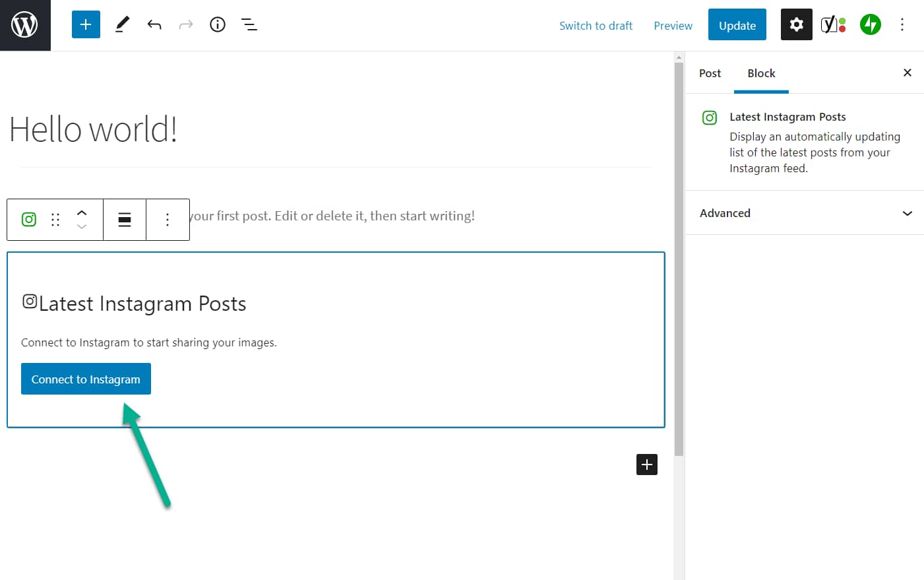Viewport: 924px width, 580px height.
Task: Open the post details info icon
Action: [x=218, y=25]
